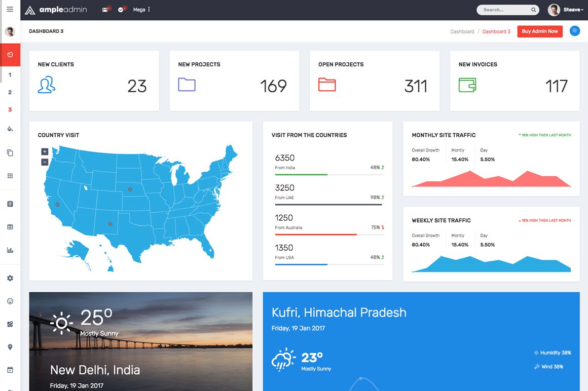Click the New Mexico map marker
588x391 pixels.
tap(111, 224)
